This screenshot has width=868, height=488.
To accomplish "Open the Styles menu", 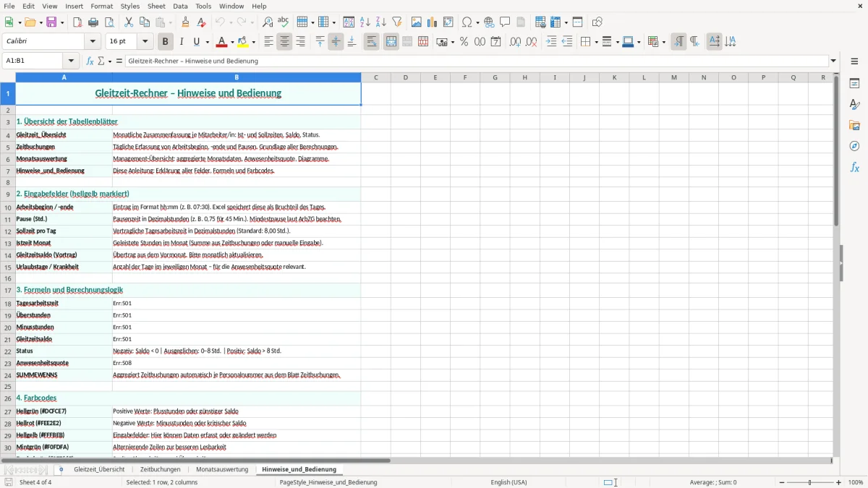I will pos(130,6).
